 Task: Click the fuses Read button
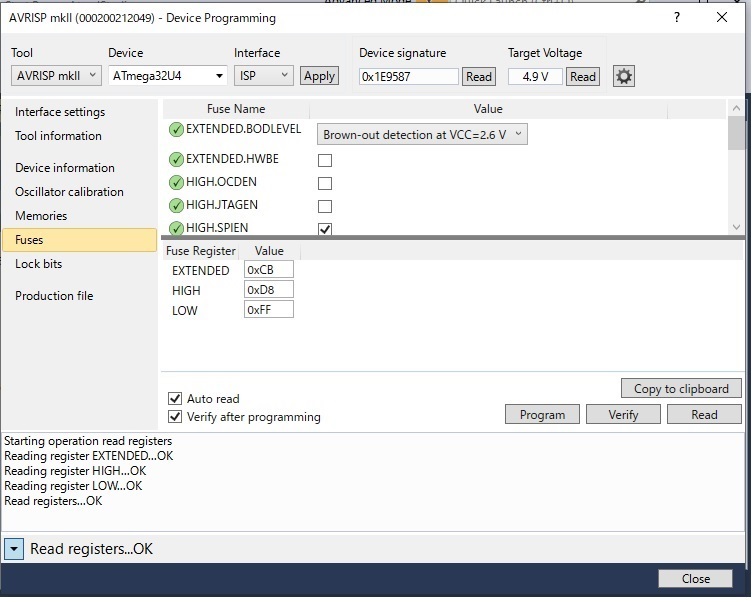pos(704,414)
